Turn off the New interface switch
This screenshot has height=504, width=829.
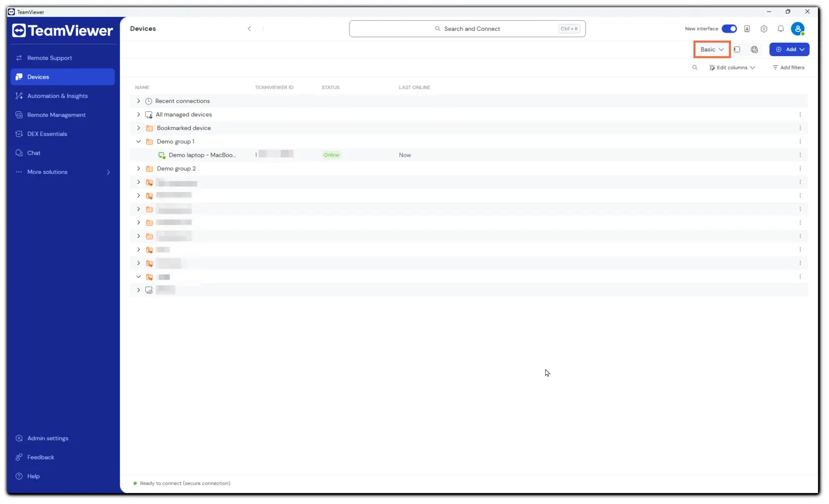tap(729, 29)
